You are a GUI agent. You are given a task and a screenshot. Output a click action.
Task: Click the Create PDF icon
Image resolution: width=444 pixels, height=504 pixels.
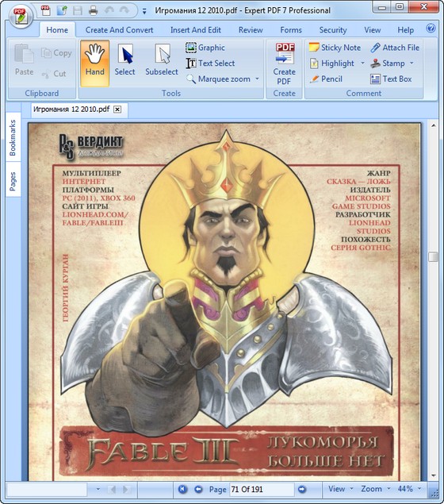(x=284, y=63)
